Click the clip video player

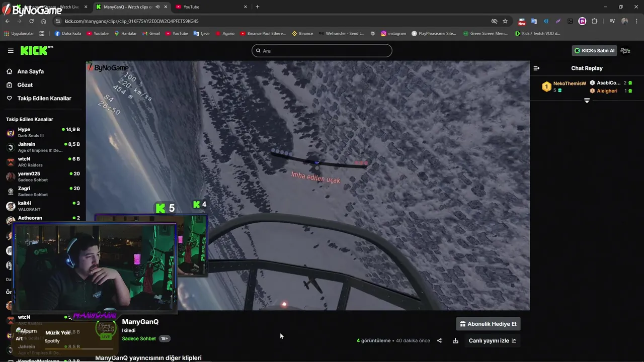coord(307,186)
